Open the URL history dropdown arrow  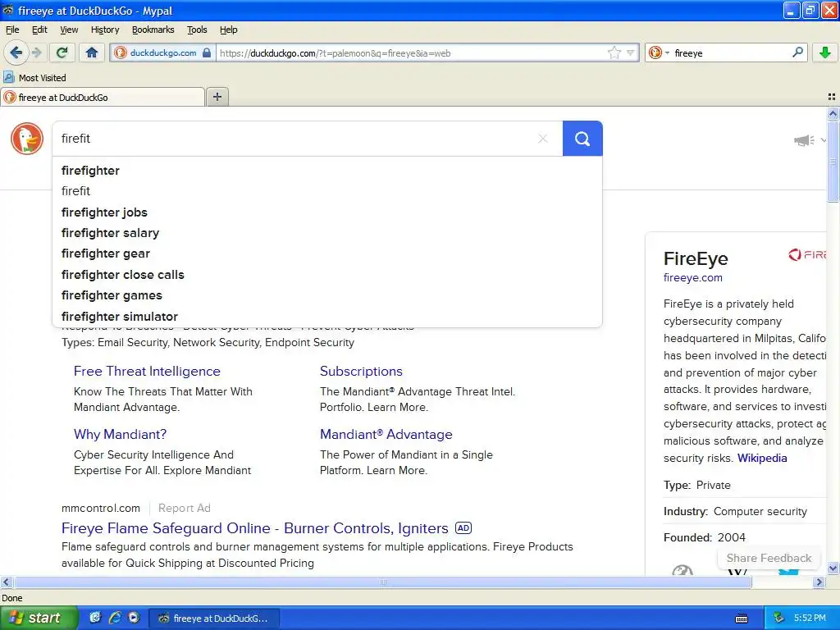click(631, 52)
